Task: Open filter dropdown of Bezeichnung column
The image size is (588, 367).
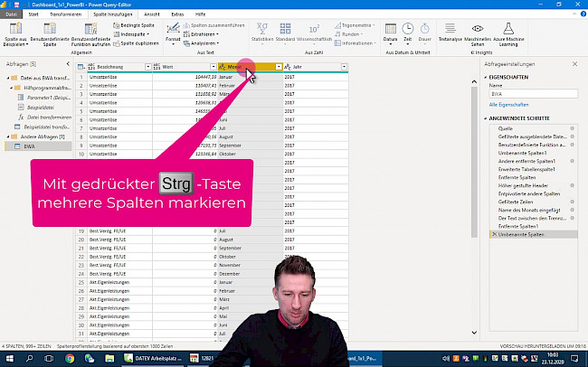Action: pyautogui.click(x=147, y=67)
